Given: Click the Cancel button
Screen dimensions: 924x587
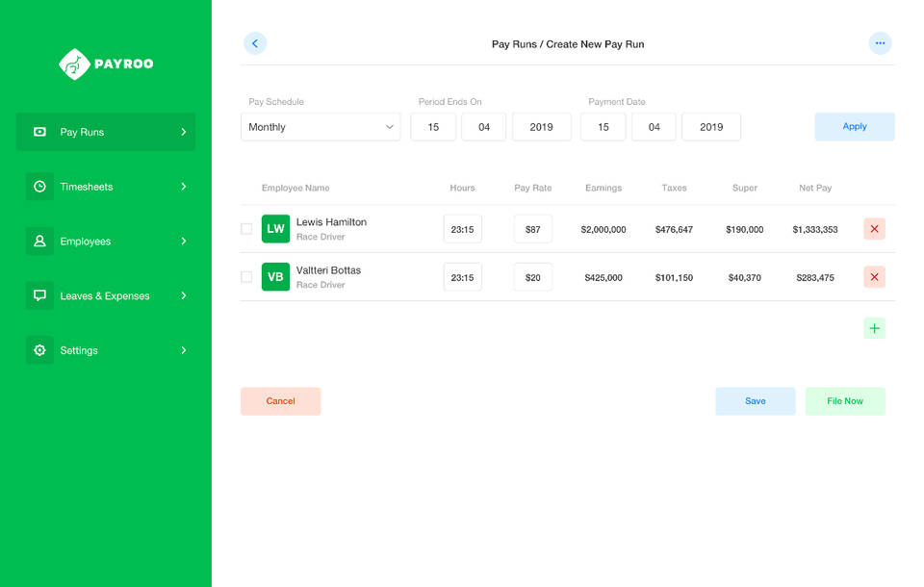Looking at the screenshot, I should tap(280, 400).
